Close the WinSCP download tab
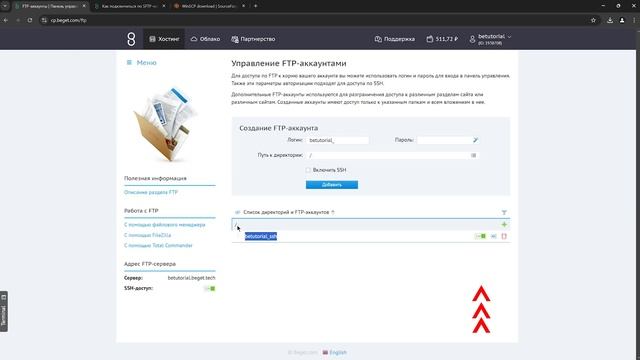Viewport: 640px width, 360px height. click(243, 6)
